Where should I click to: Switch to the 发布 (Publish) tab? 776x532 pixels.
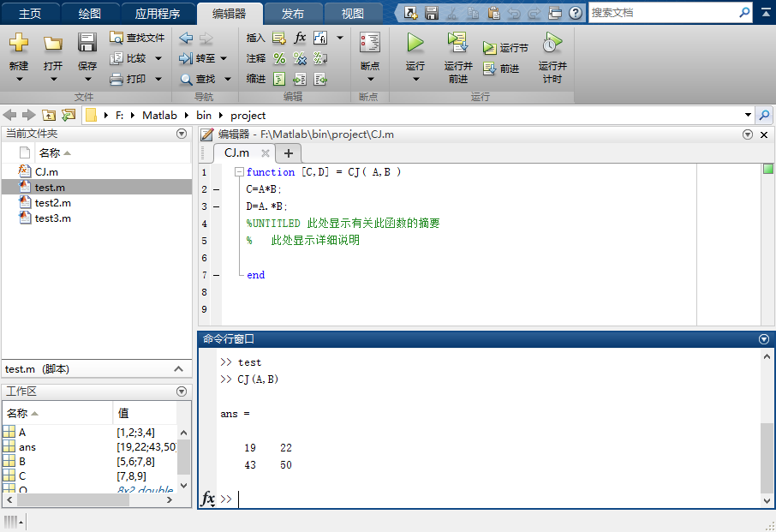click(x=293, y=14)
